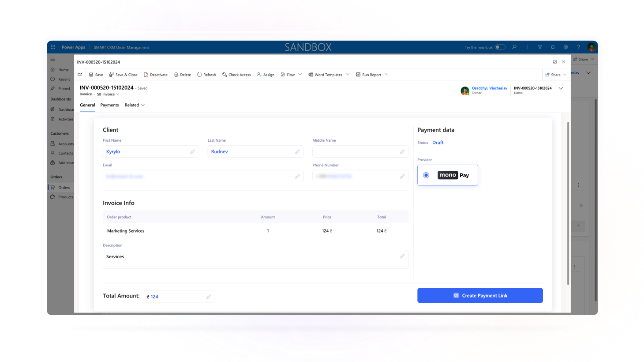
Task: Open the Power Apps app launcher grid
Action: 53,47
